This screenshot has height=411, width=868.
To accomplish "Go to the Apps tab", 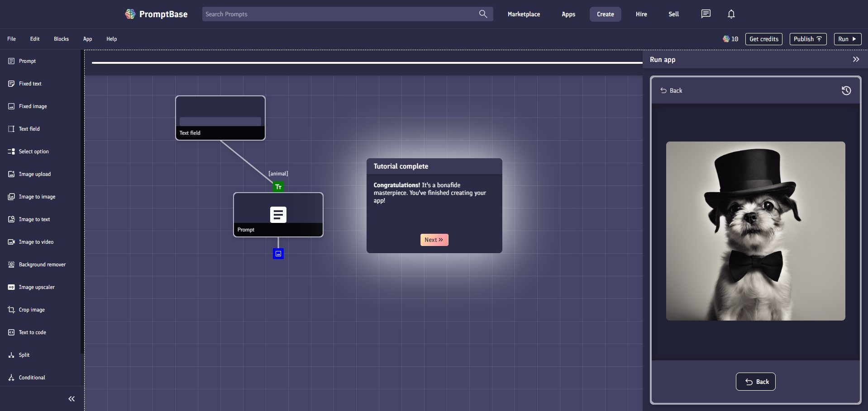I will (x=568, y=14).
